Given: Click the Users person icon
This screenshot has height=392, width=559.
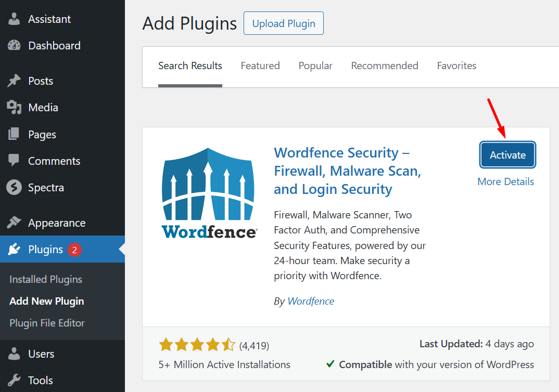Looking at the screenshot, I should pyautogui.click(x=14, y=354).
